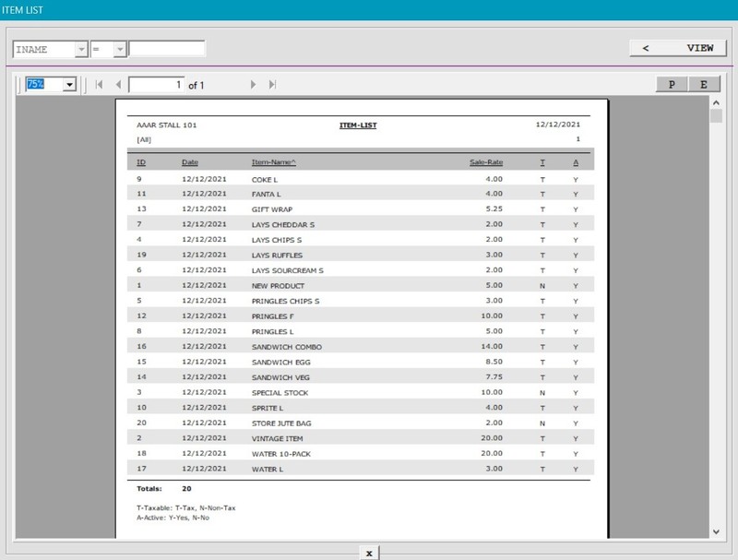
Task: Sort by ID column header
Action: click(x=141, y=162)
